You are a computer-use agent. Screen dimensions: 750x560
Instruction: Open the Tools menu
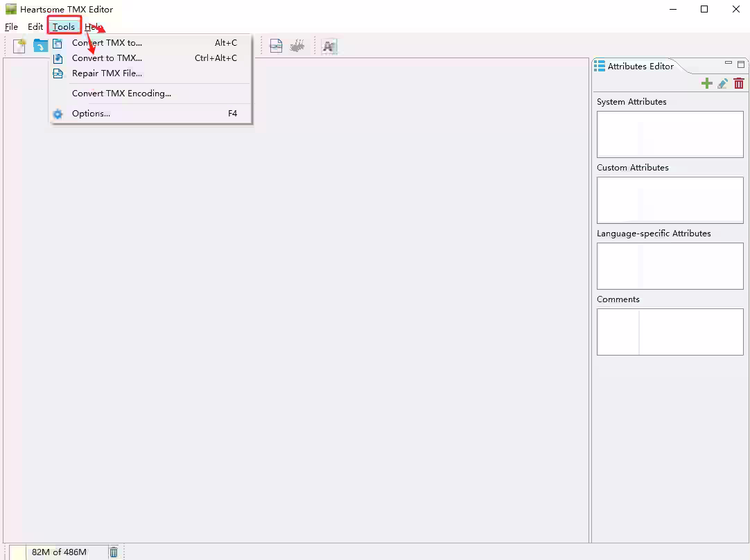point(63,26)
